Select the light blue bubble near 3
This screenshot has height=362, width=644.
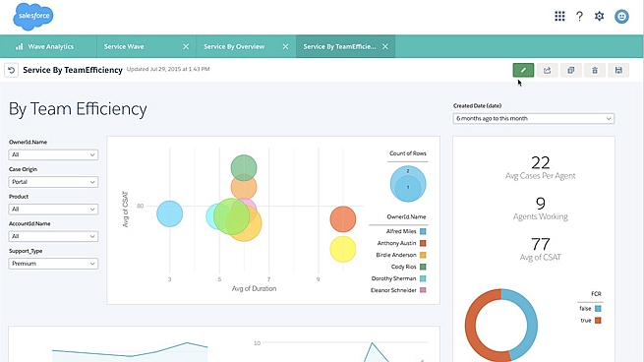170,213
